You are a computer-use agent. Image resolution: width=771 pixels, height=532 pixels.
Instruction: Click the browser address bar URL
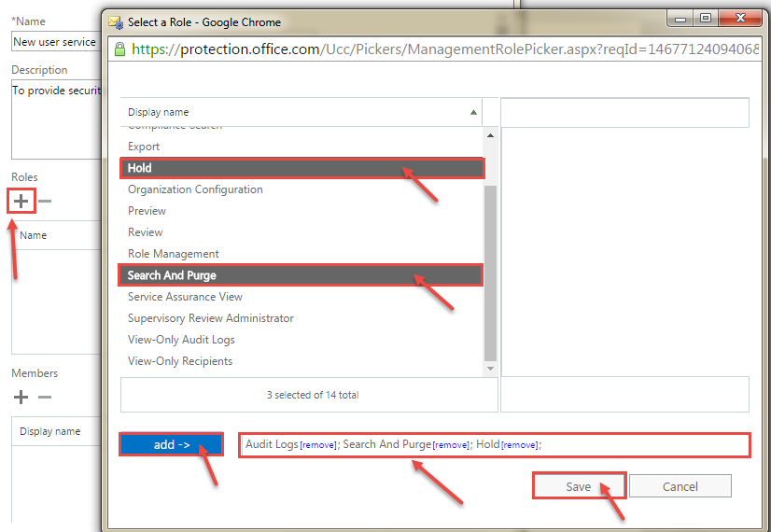click(445, 49)
